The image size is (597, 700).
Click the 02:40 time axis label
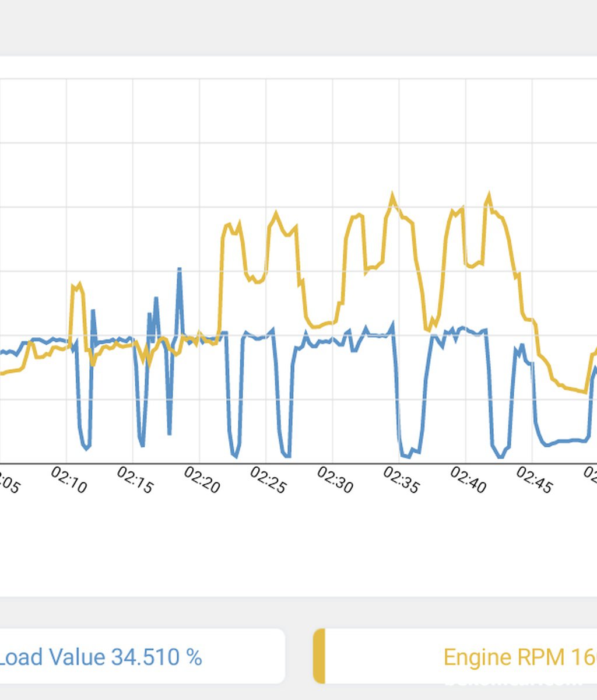point(468,480)
